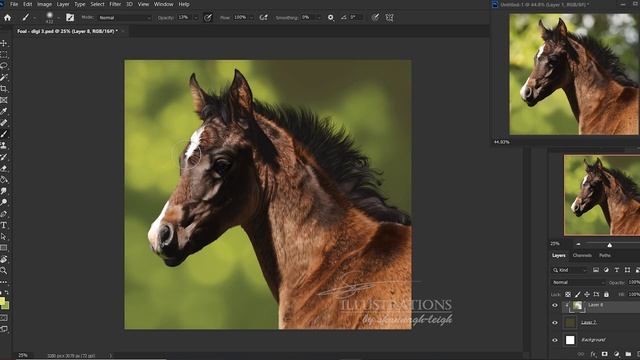This screenshot has width=640, height=360.
Task: Select the Crop tool
Action: tap(4, 89)
